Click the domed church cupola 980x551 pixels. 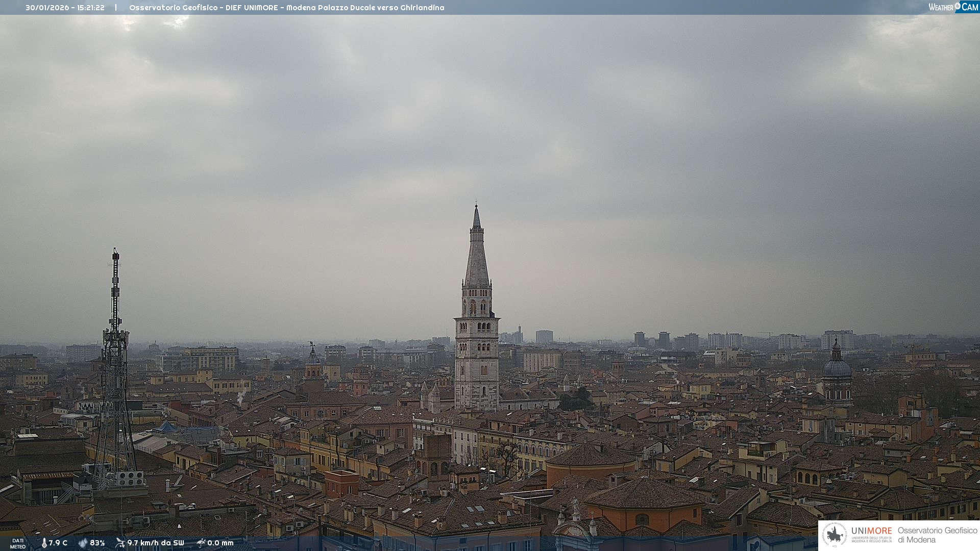click(x=837, y=367)
